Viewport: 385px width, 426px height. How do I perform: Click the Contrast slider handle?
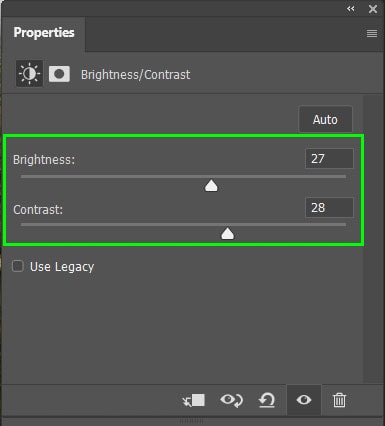228,234
